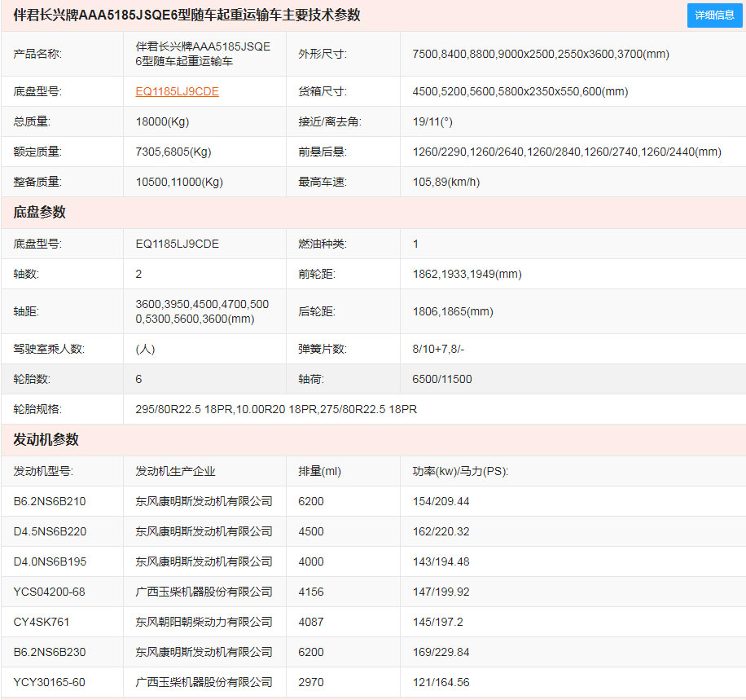This screenshot has height=700, width=746.
Task: Select axle count value 2
Action: pyautogui.click(x=138, y=274)
